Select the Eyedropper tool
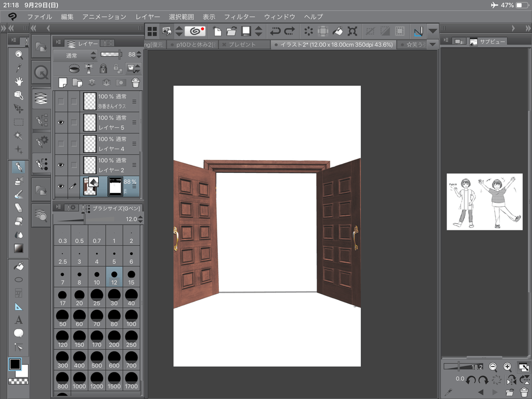 18,68
